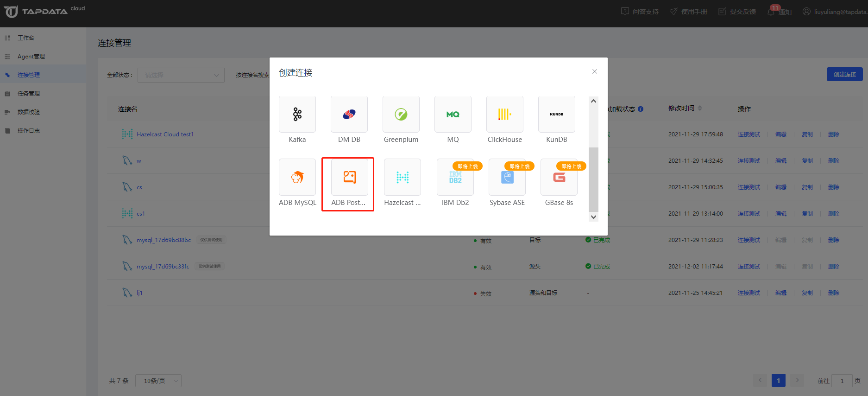
Task: Open the submit feedback link
Action: (x=737, y=12)
